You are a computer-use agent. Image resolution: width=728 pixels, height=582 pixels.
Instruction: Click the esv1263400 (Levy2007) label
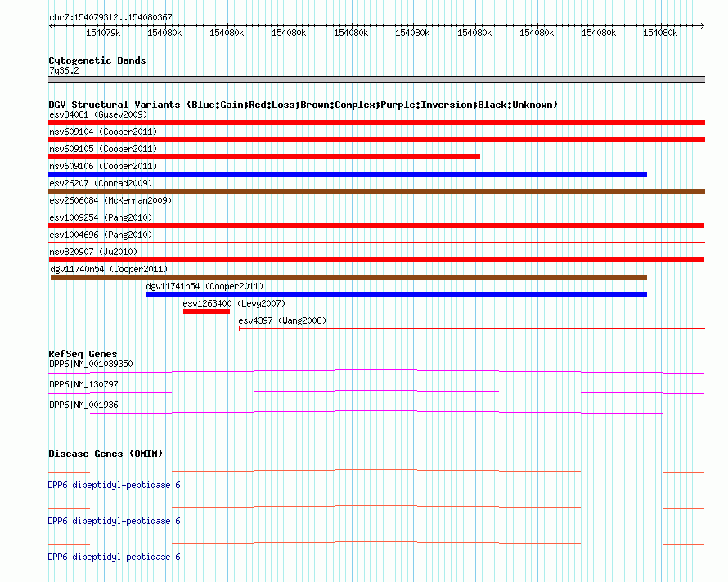(x=234, y=303)
